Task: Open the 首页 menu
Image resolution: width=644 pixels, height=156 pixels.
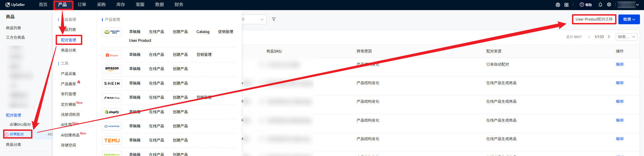Action: point(43,5)
